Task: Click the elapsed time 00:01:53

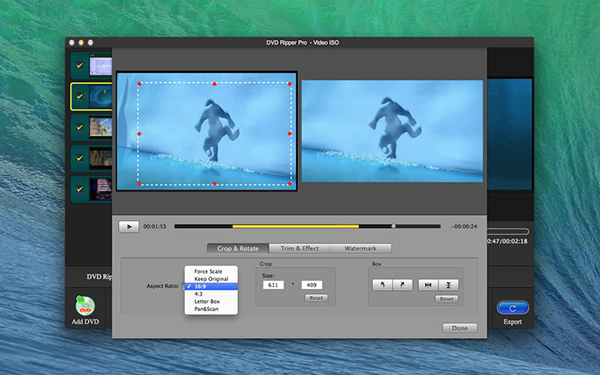Action: pos(155,227)
